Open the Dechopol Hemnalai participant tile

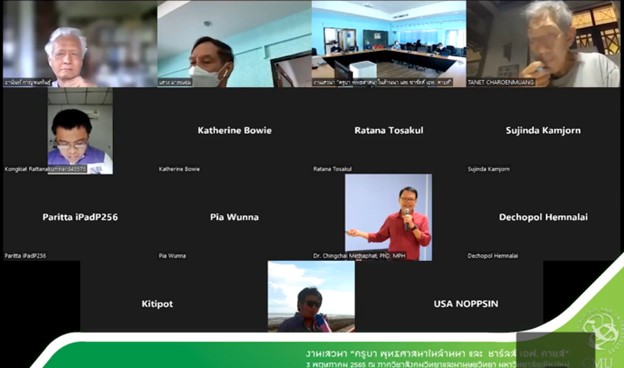click(x=543, y=217)
